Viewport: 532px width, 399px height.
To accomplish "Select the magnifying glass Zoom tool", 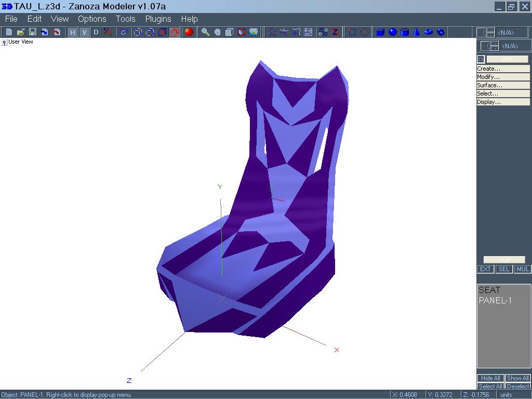I will [x=205, y=32].
